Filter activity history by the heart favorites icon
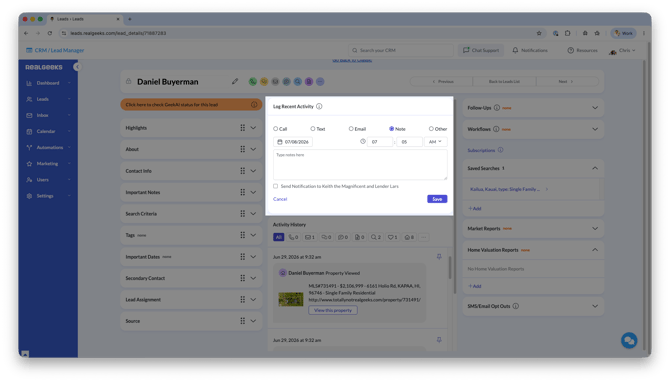 coord(392,237)
